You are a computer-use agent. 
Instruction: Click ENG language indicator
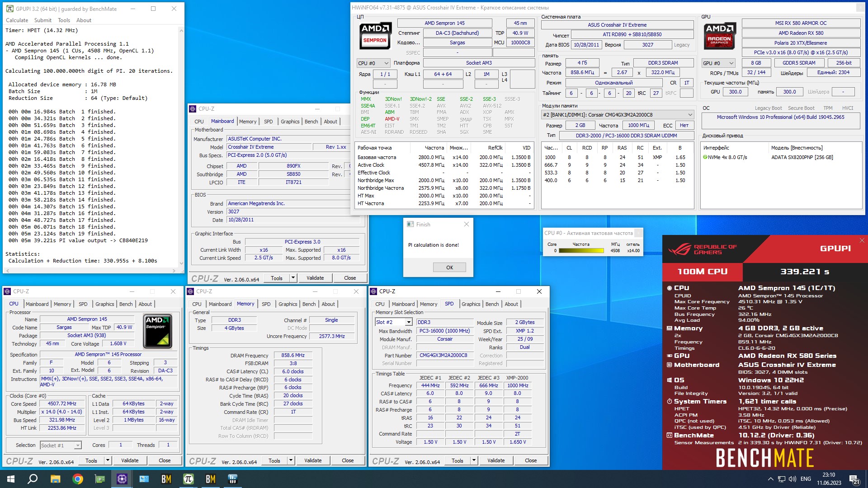806,479
